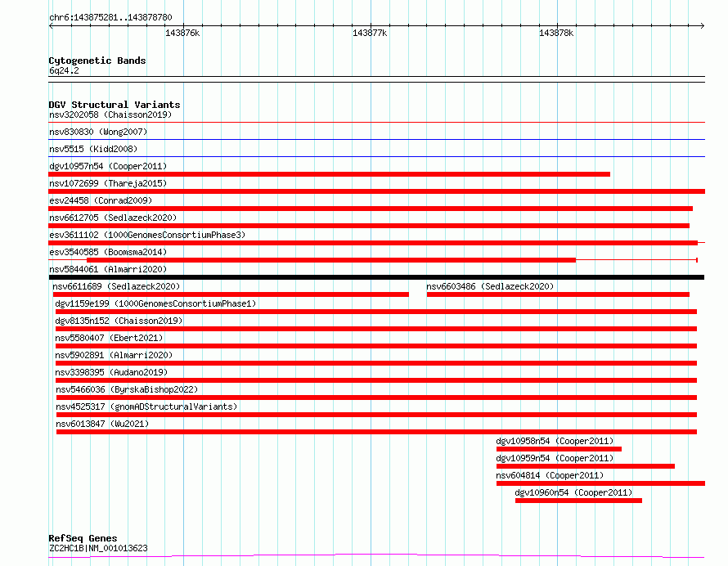Click dgv1159e199 (1000GenomesConsortiumPhase1) label
Viewport: 728px width, 566px height.
155,303
